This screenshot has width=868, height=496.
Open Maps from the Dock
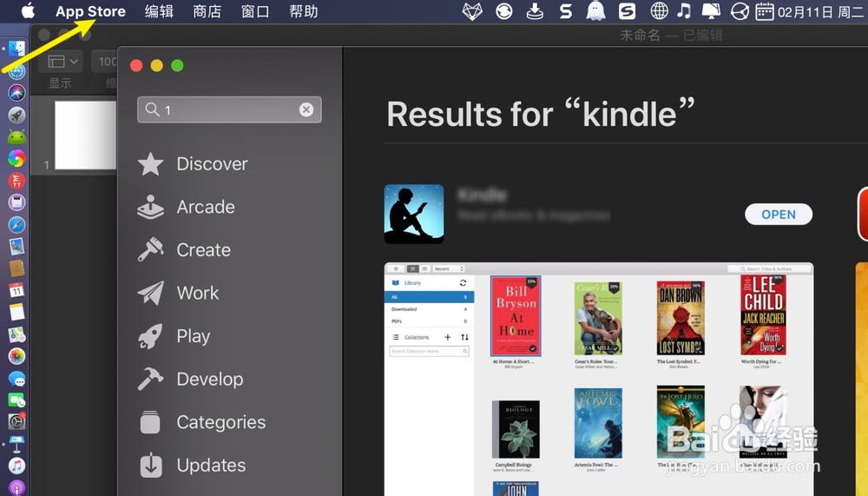click(x=16, y=334)
